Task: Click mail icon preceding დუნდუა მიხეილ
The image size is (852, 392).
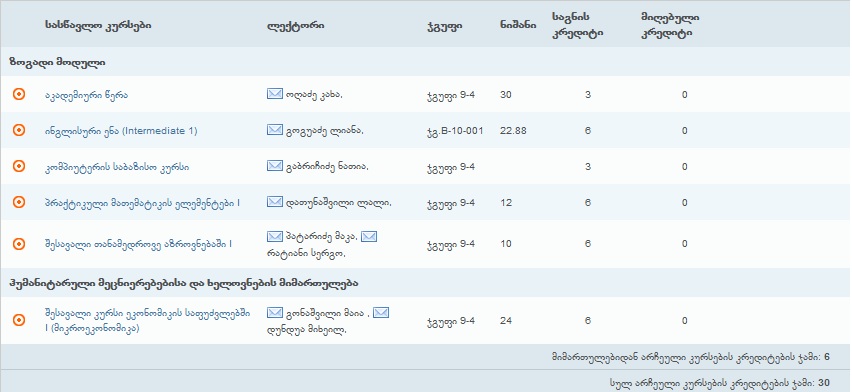Action: [381, 313]
